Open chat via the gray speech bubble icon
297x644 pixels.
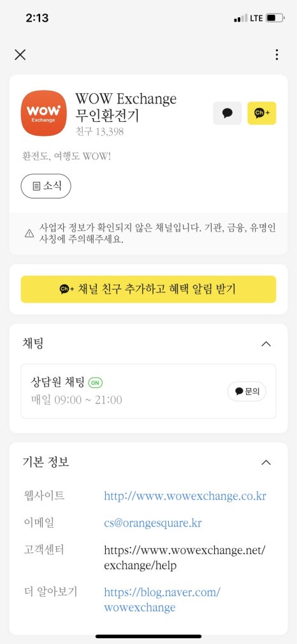[x=228, y=113]
